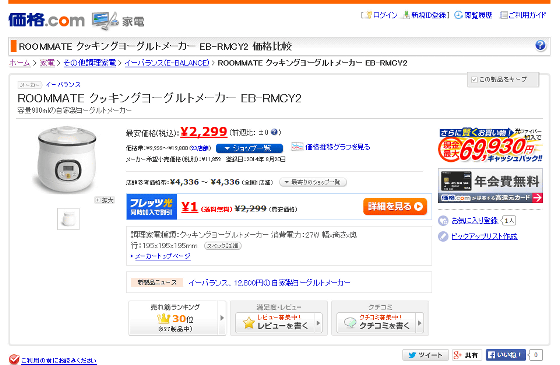Image resolution: width=560 pixels, height=365 pixels.
Task: Open その他調理家電 breadcrumb link
Action: [x=90, y=63]
